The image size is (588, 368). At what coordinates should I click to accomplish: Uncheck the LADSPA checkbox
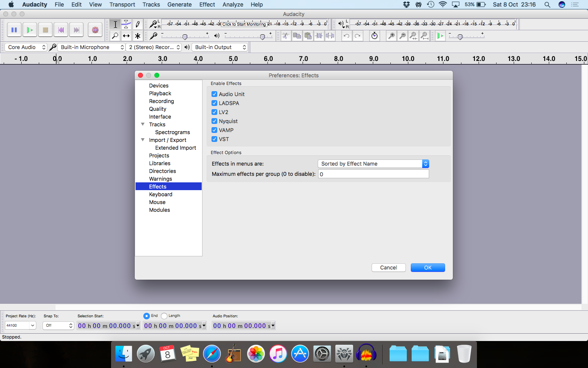214,103
